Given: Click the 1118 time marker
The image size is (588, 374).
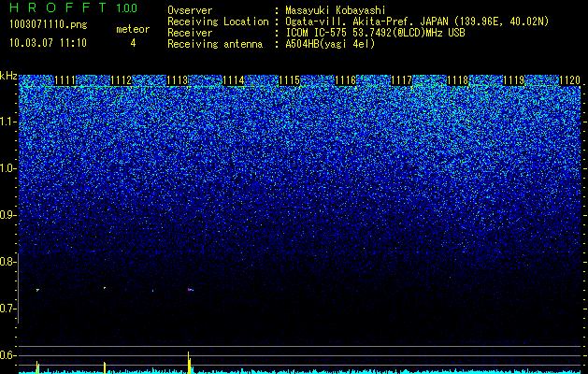Looking at the screenshot, I should [457, 80].
